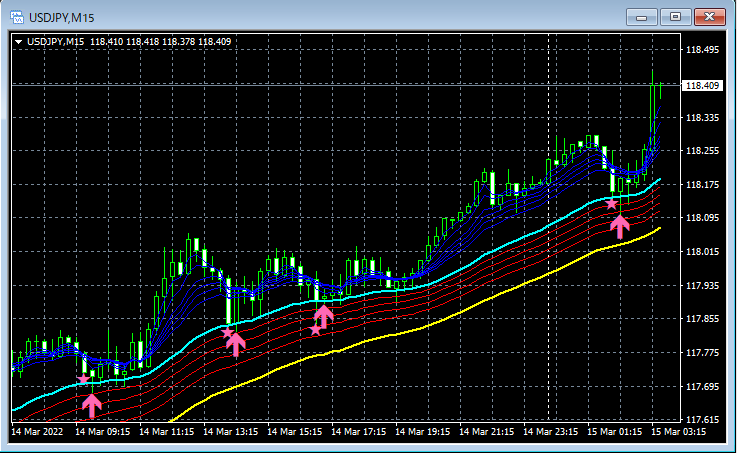
Task: Select the pink buy arrow near 15 Mar 01:15
Action: click(x=620, y=226)
